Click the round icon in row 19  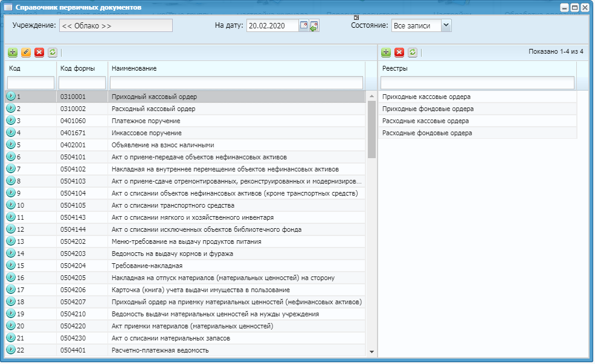point(11,313)
